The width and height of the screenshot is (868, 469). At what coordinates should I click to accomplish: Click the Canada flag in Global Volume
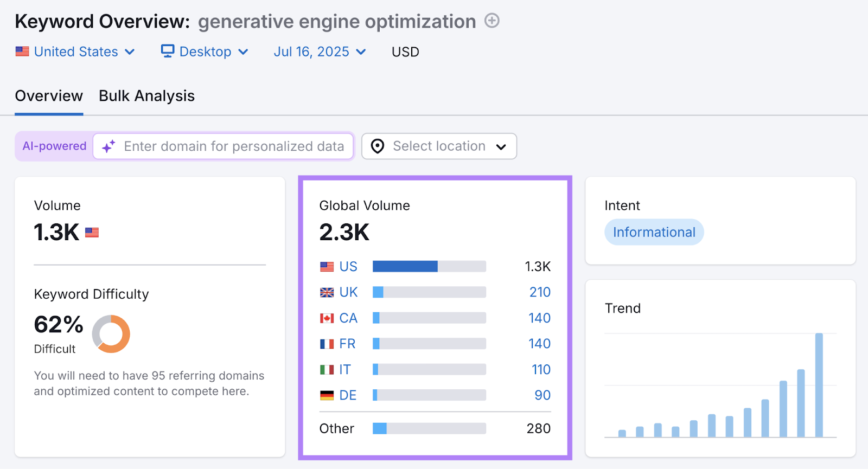tap(327, 318)
